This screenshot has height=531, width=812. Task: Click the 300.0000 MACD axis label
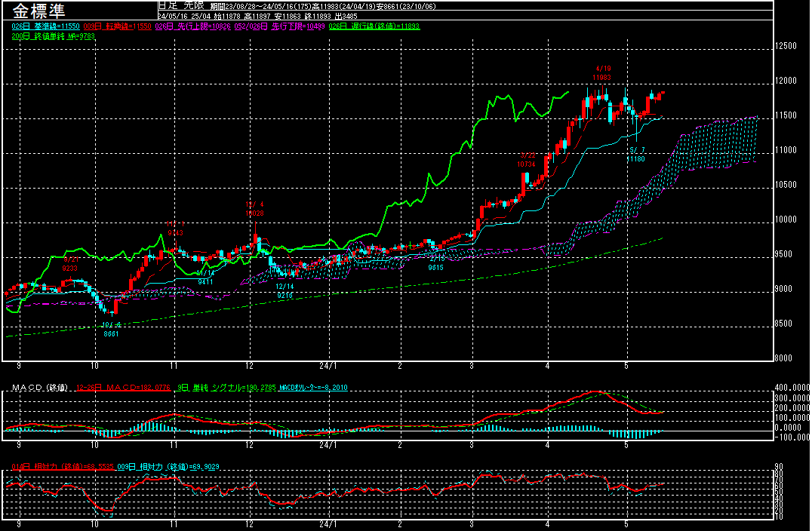pyautogui.click(x=792, y=398)
